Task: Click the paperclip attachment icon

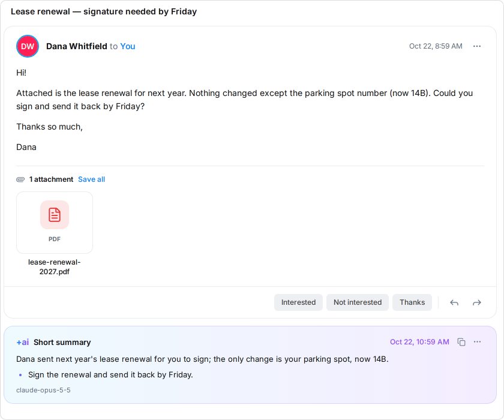Action: [x=20, y=179]
